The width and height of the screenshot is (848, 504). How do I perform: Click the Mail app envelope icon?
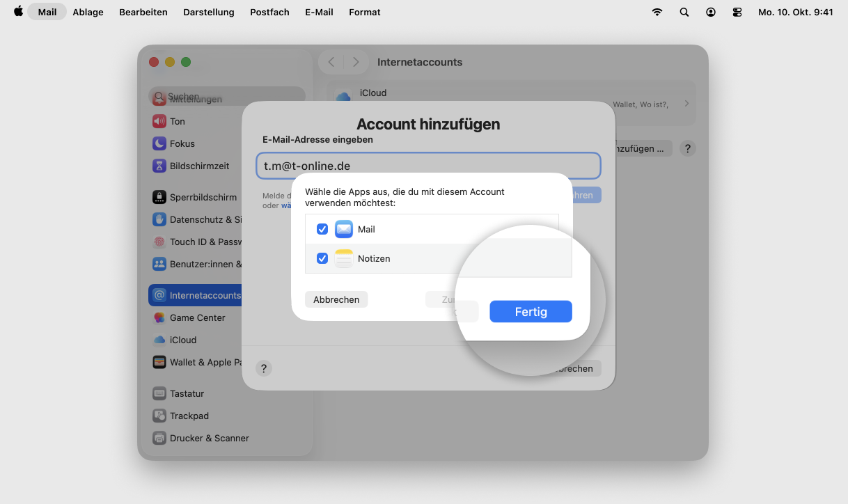(344, 229)
